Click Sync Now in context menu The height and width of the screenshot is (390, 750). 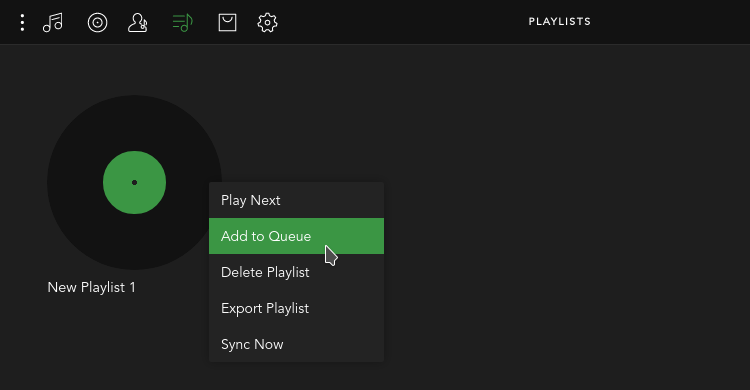tap(297, 344)
